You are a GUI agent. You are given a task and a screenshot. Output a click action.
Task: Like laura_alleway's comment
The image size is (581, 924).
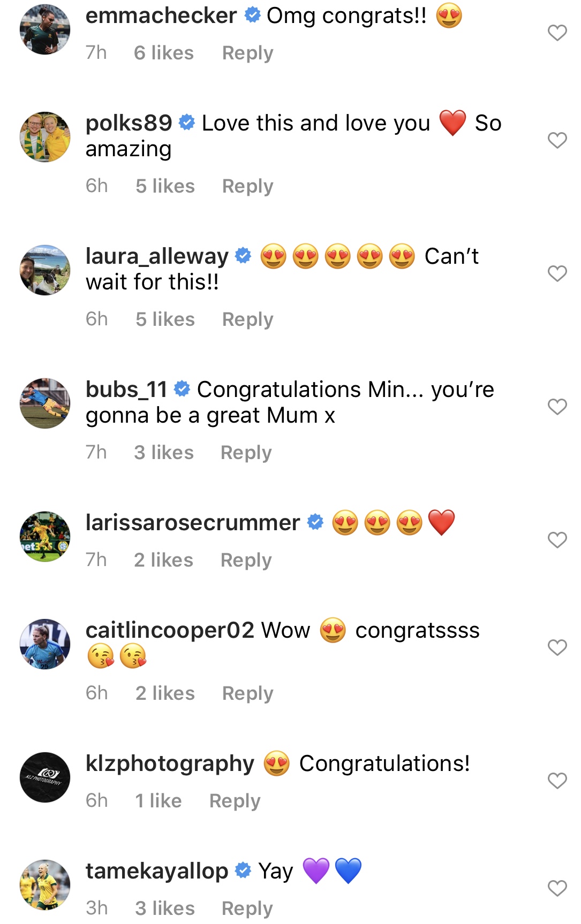(x=557, y=273)
